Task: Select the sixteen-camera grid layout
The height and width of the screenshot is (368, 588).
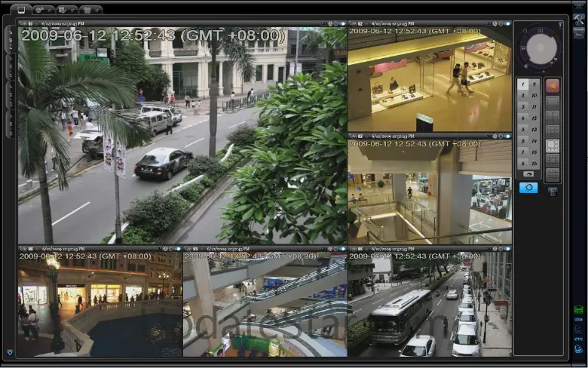Action: [x=553, y=175]
